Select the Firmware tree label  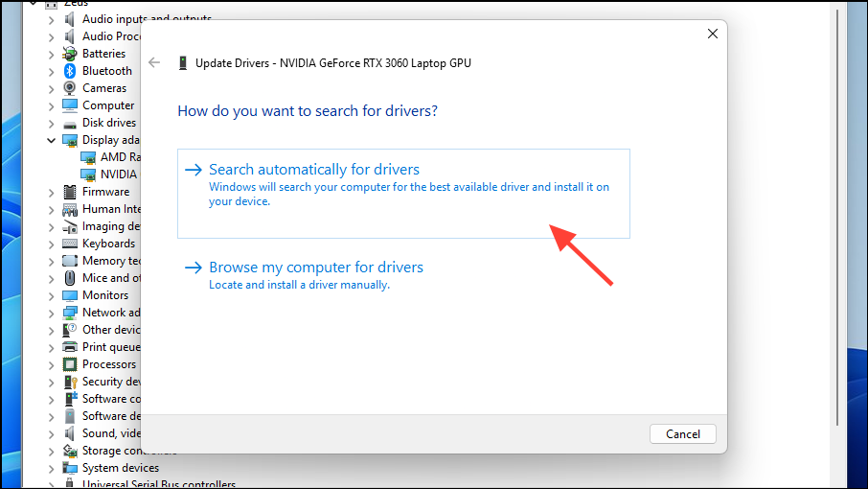(106, 192)
